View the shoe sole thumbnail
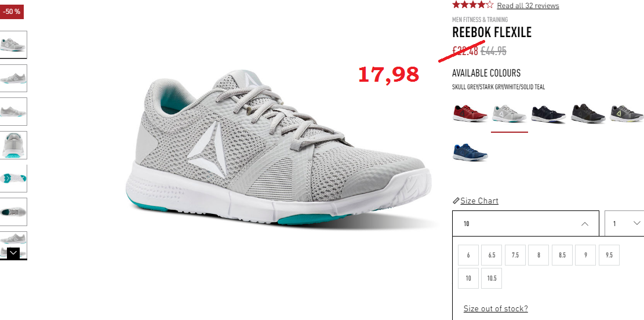Viewport: 644px width, 320px height. (x=13, y=179)
